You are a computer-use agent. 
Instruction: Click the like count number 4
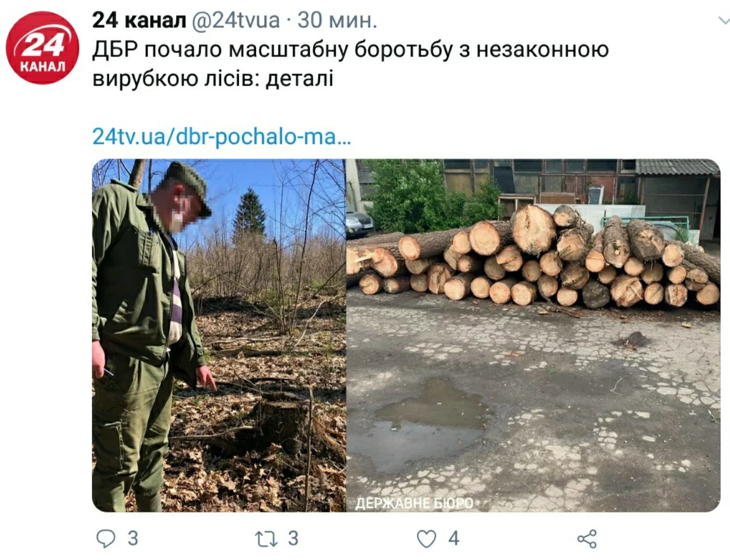[454, 539]
